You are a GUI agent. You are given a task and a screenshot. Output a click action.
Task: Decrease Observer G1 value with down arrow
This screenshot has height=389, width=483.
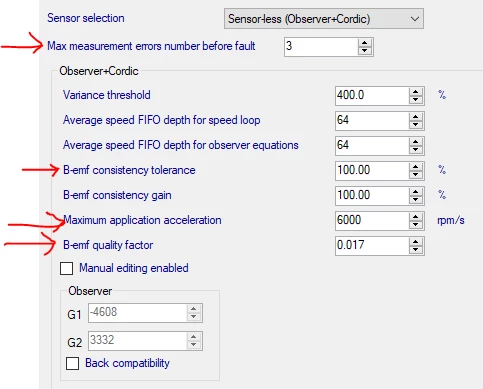[x=194, y=317]
